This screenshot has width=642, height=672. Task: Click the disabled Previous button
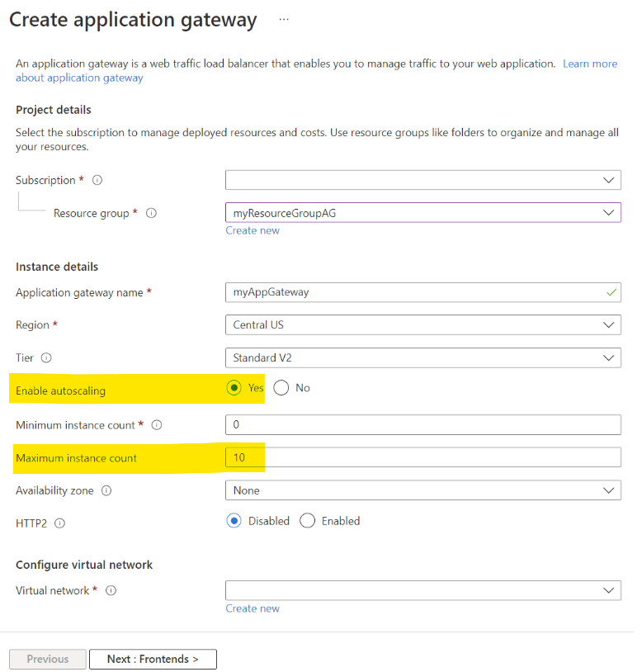click(x=47, y=659)
